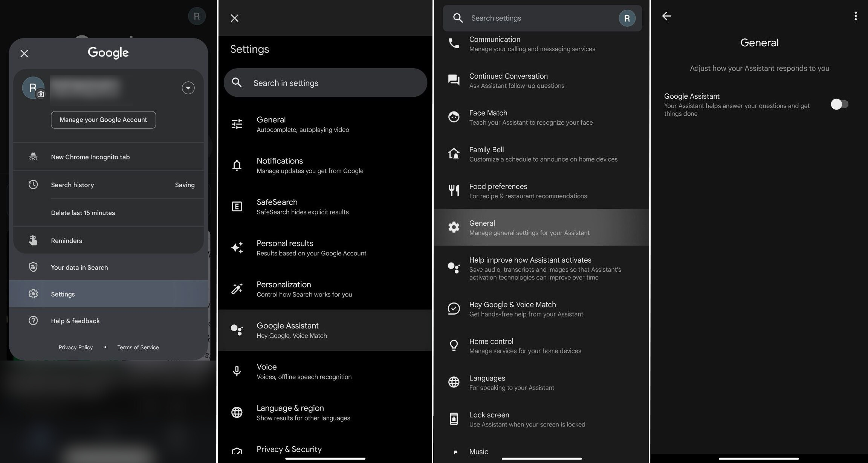
Task: Click the Voice microphone icon
Action: pyautogui.click(x=237, y=371)
